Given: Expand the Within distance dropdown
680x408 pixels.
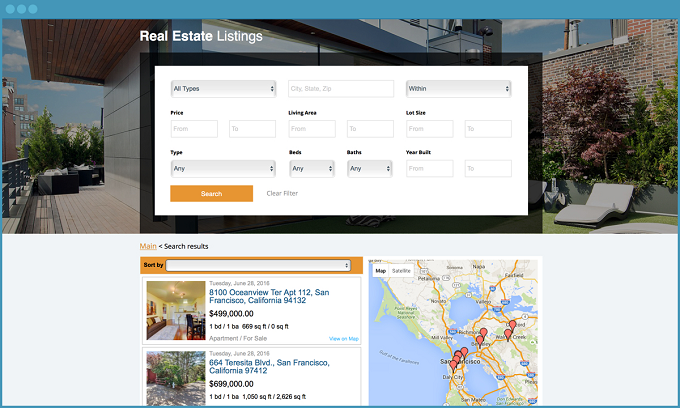Looking at the screenshot, I should [x=458, y=89].
